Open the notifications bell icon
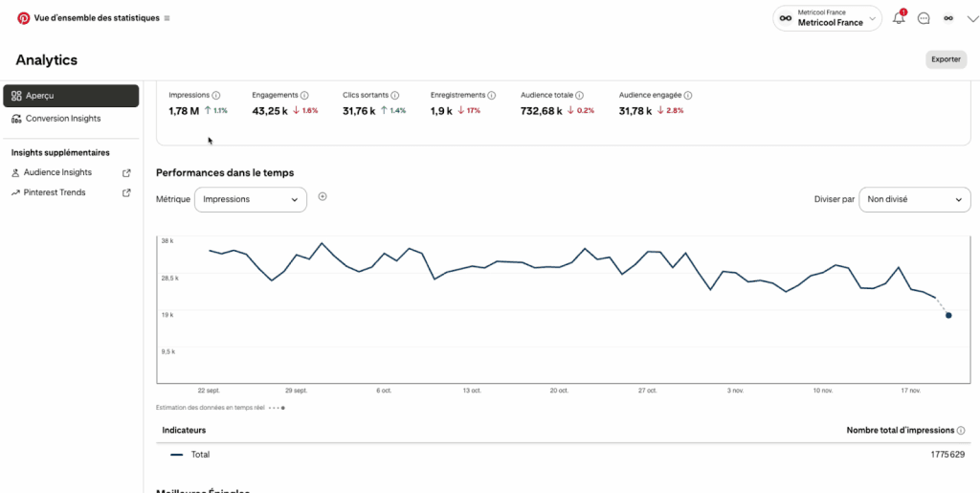The height and width of the screenshot is (493, 980). pos(899,18)
